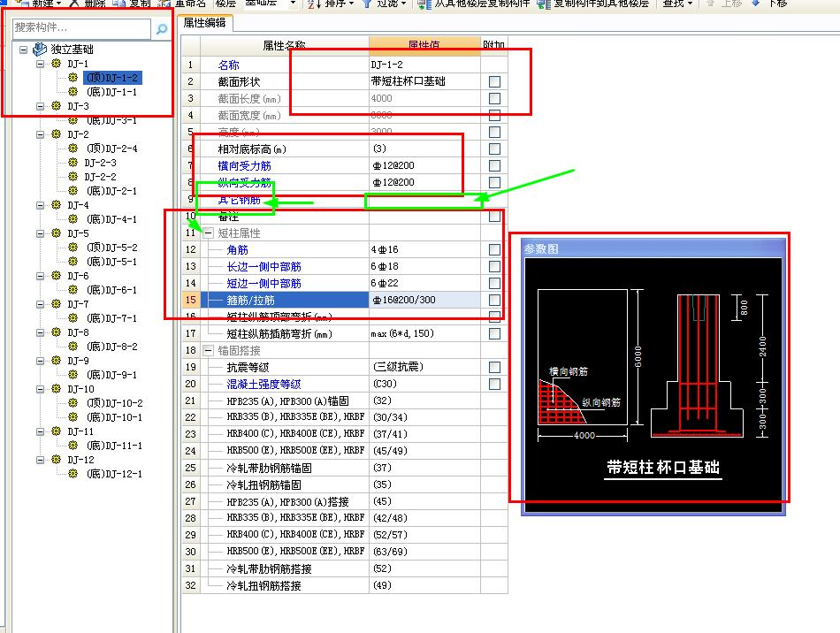Collapse the DJ-5 tree node
Screen dimensions: 840x633
[40, 233]
